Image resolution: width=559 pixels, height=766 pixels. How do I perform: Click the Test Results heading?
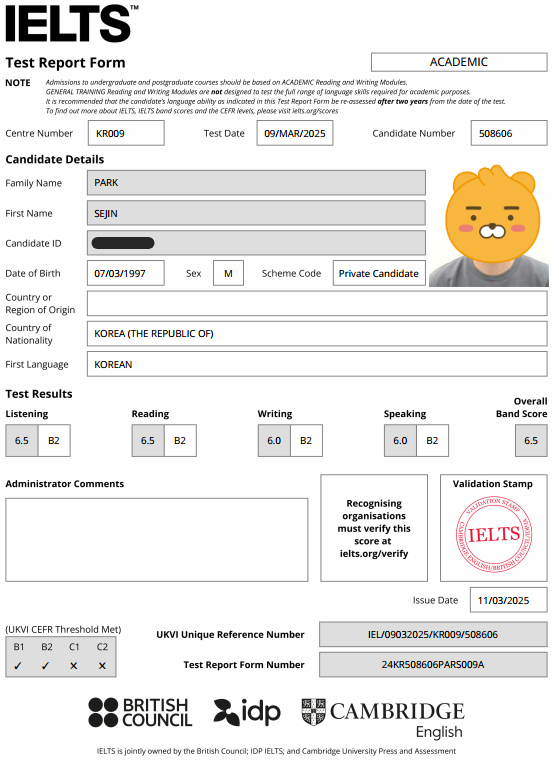click(x=39, y=394)
